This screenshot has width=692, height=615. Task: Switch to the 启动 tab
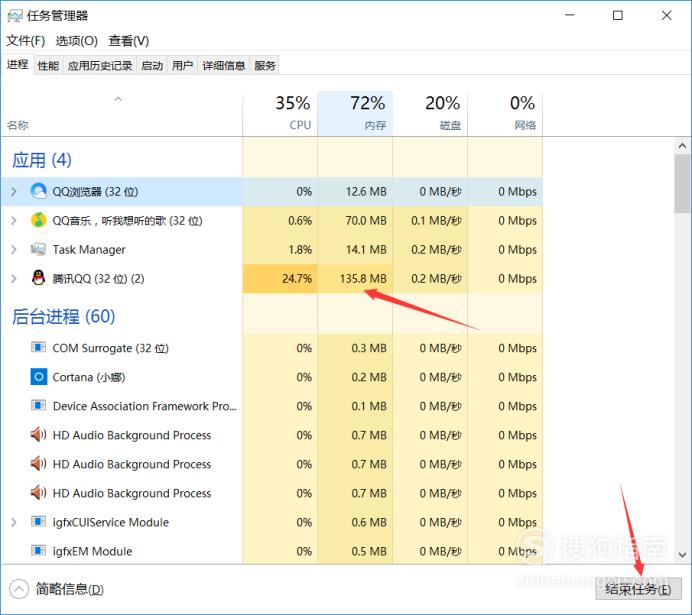(152, 66)
